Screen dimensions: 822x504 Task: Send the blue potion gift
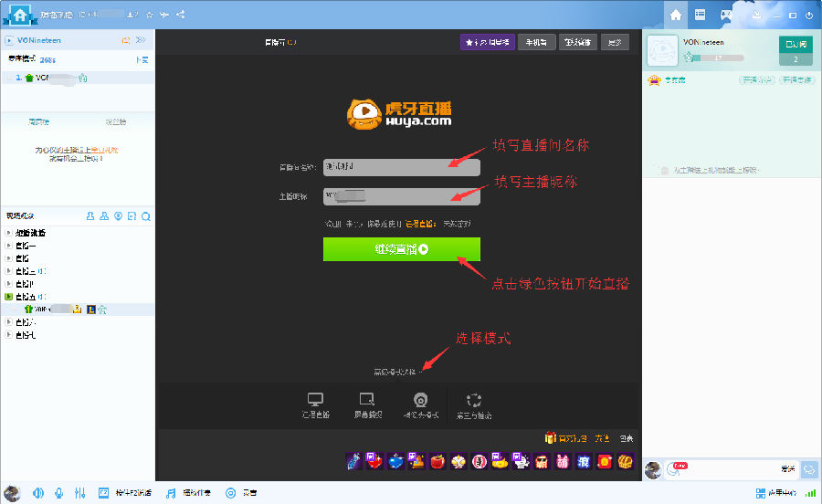click(395, 462)
